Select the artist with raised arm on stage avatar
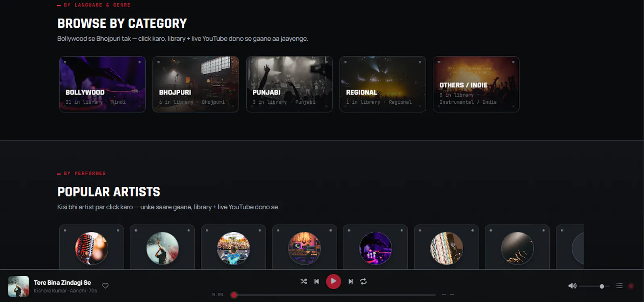Screen dimensions: 644x302 163,248
